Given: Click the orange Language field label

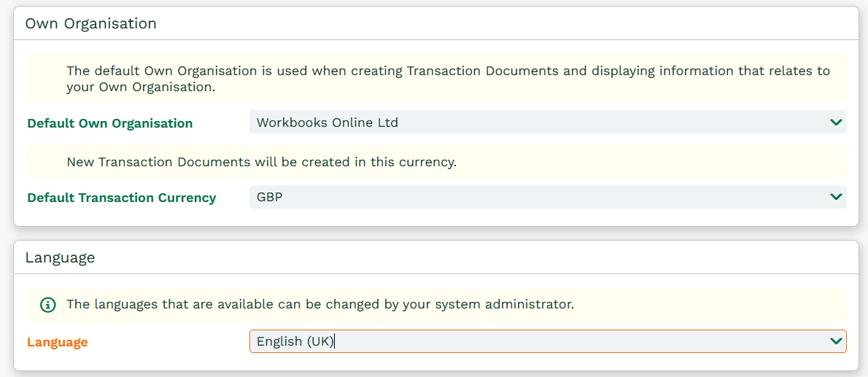Looking at the screenshot, I should click(57, 342).
